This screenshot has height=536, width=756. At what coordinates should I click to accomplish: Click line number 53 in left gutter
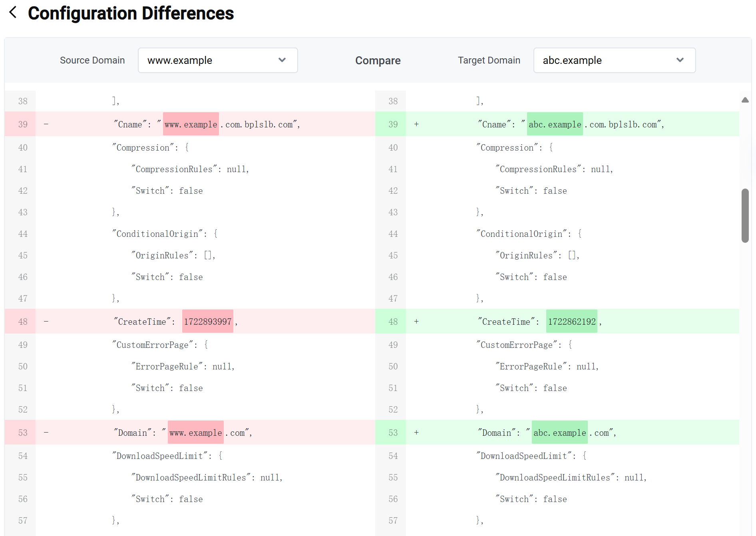(23, 433)
